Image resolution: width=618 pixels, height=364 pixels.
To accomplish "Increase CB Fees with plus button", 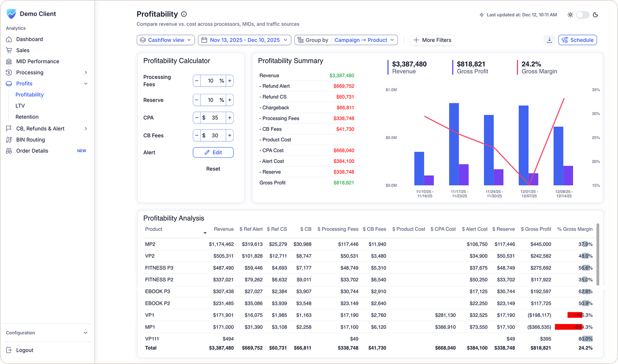I will point(230,136).
